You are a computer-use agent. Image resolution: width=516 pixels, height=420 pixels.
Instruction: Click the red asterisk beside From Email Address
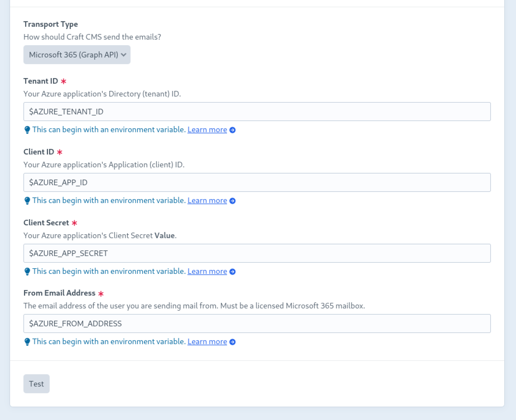101,294
